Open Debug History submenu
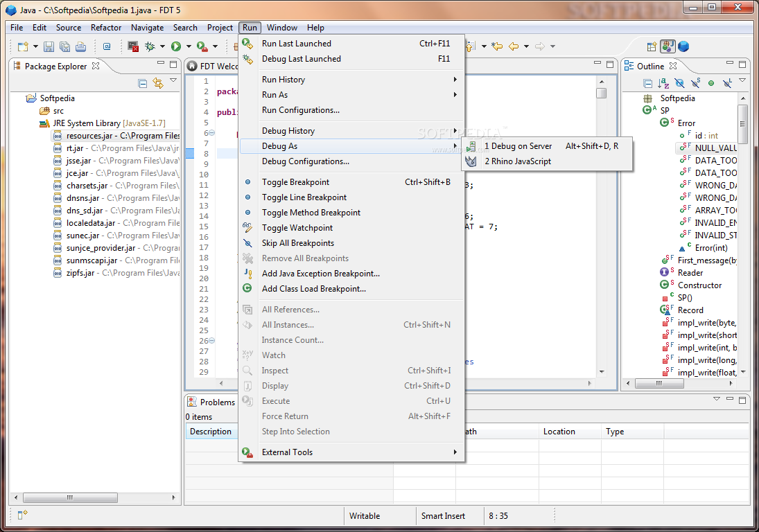Image resolution: width=759 pixels, height=532 pixels. coord(352,131)
